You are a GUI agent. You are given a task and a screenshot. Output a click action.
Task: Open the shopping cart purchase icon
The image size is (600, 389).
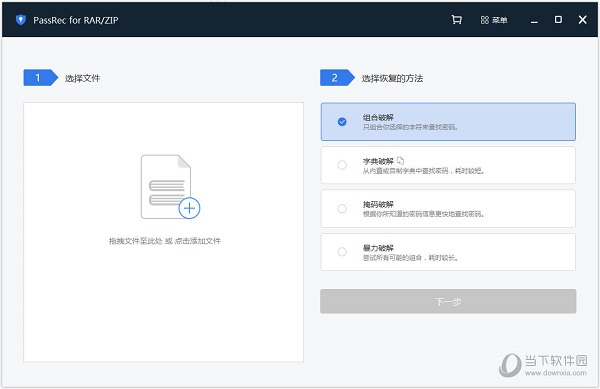pos(456,20)
